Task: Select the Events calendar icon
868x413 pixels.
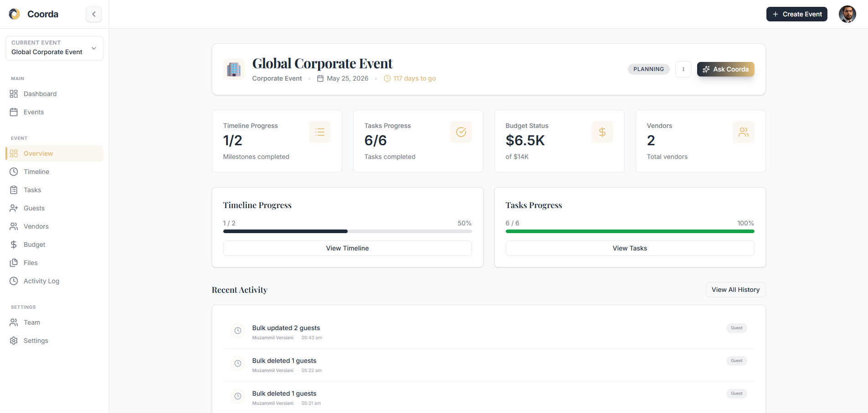Action: [x=14, y=112]
